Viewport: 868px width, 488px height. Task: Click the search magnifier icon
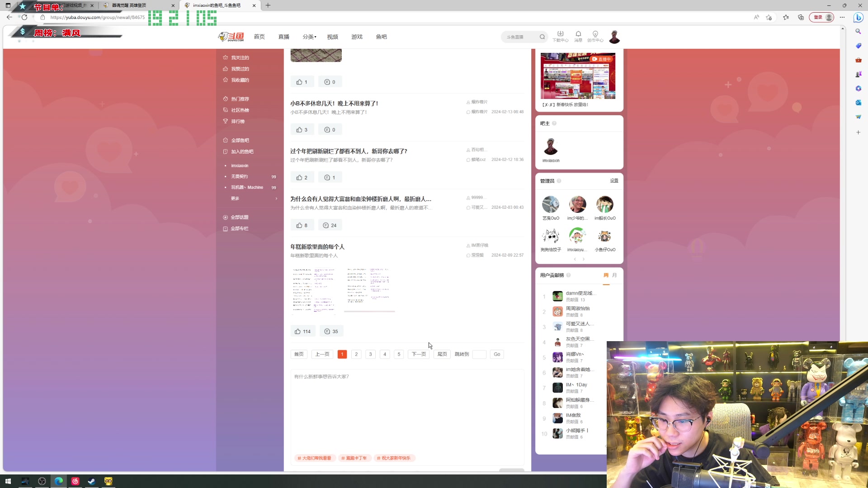point(542,37)
